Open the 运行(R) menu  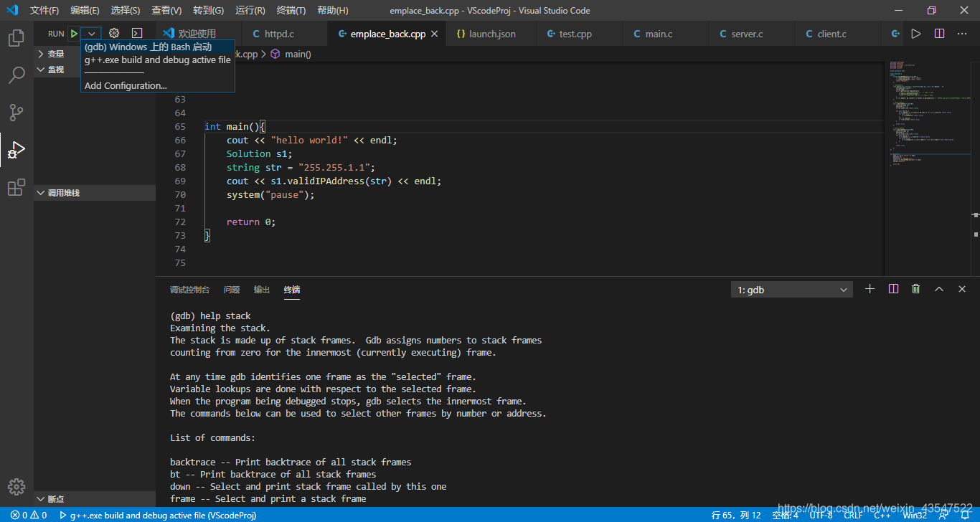[250, 10]
